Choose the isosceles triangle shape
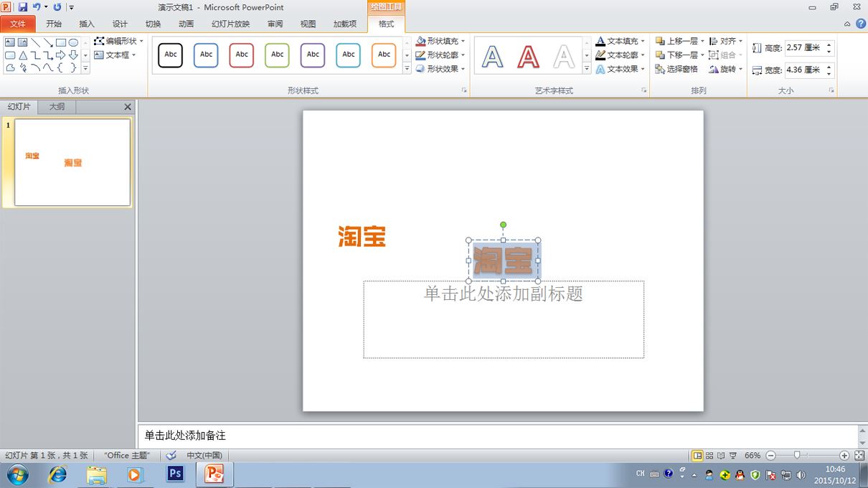Viewport: 868px width, 488px height. 23,55
